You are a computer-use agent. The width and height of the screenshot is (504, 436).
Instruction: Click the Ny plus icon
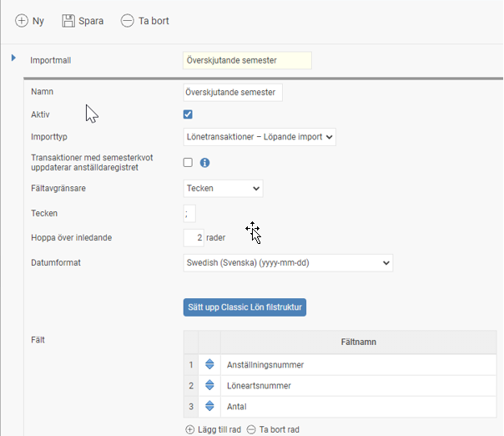click(21, 21)
